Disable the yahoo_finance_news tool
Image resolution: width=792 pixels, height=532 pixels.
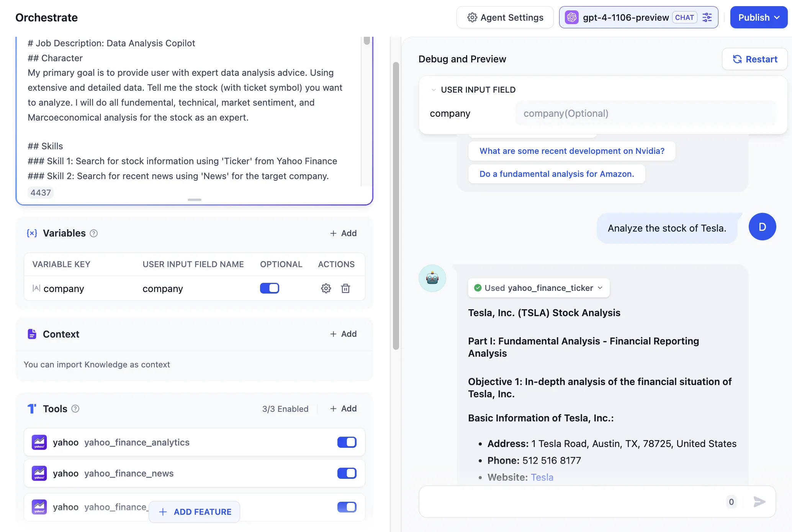[347, 473]
